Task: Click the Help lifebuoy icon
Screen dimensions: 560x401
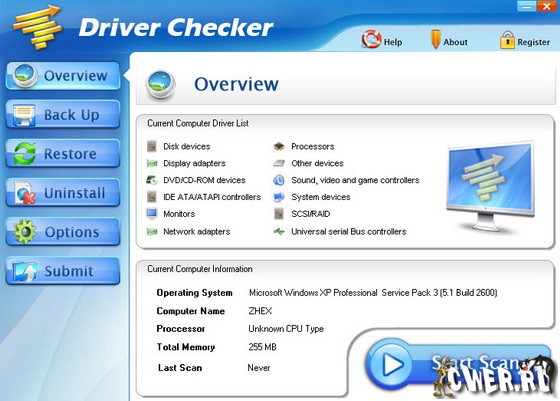Action: point(371,39)
